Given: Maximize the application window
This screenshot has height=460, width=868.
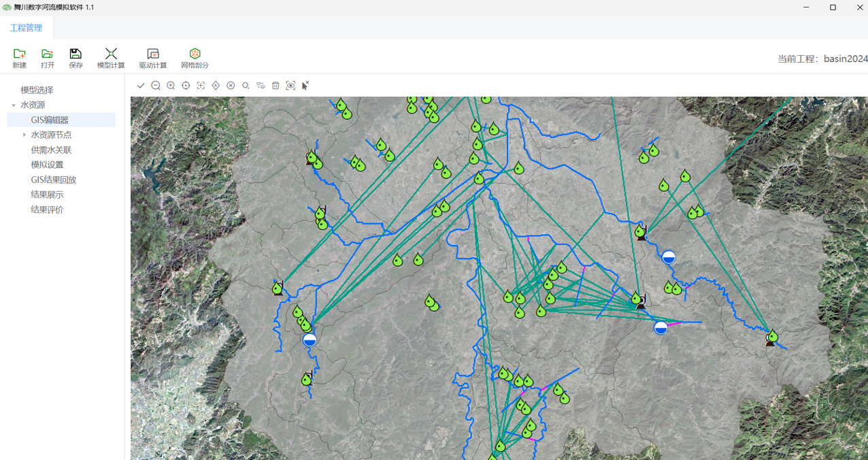Looking at the screenshot, I should click(833, 7).
